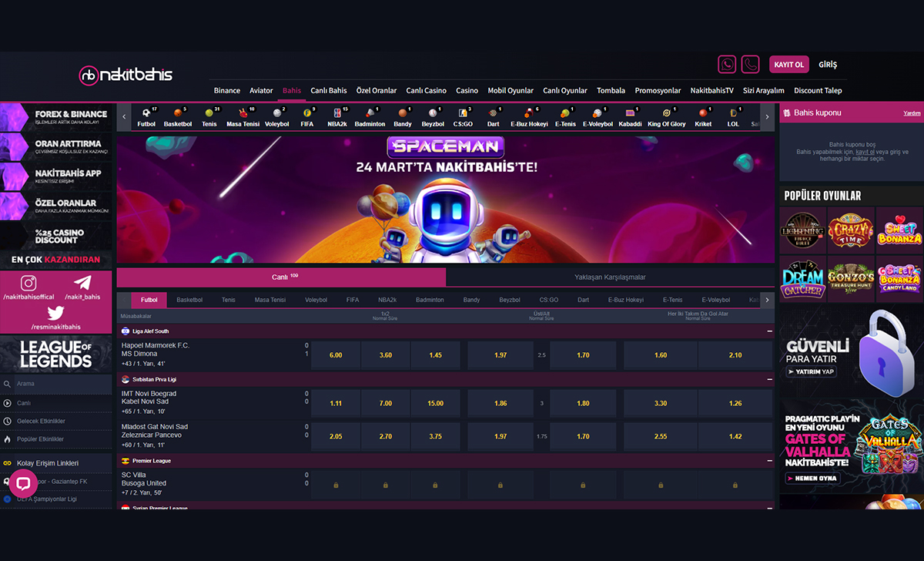
Task: Open the Spaceman promo banner
Action: point(446,199)
